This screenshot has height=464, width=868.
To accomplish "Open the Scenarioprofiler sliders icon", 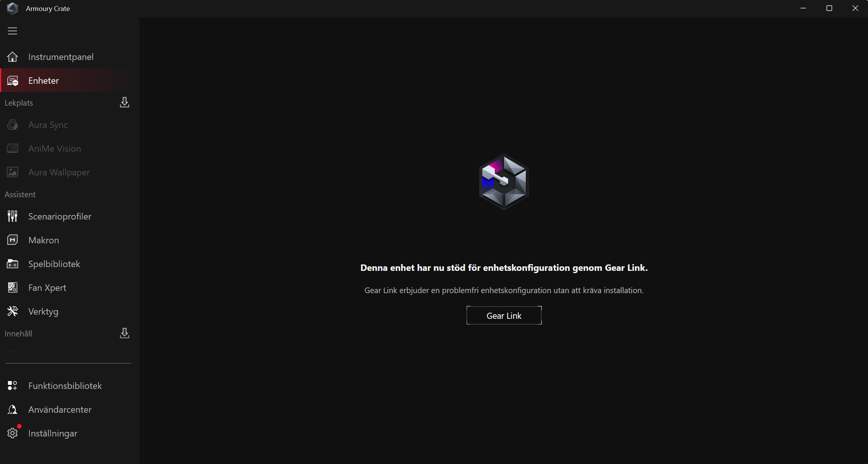I will click(12, 217).
